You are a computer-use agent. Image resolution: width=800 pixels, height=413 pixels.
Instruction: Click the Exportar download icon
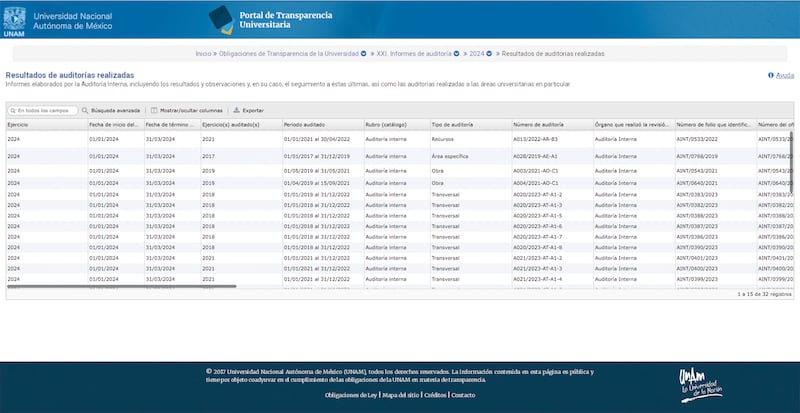[x=237, y=110]
